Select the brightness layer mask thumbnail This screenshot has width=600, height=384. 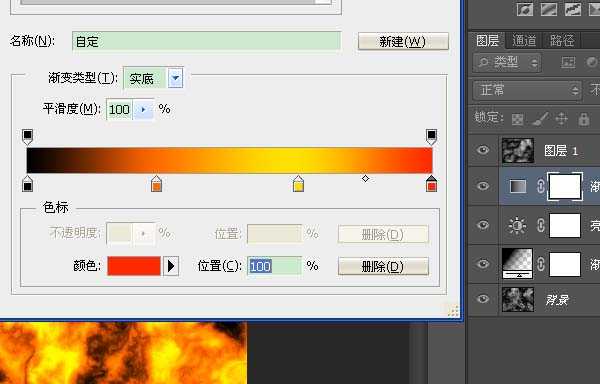pos(565,225)
